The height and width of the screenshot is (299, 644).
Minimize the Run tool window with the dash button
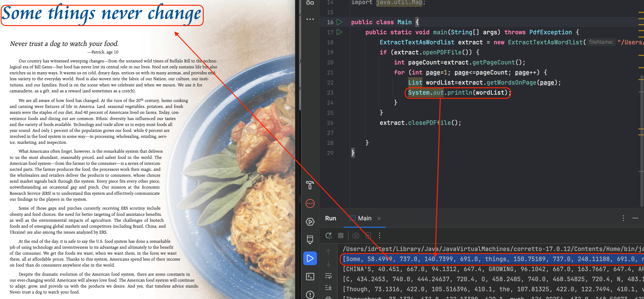[x=635, y=218]
